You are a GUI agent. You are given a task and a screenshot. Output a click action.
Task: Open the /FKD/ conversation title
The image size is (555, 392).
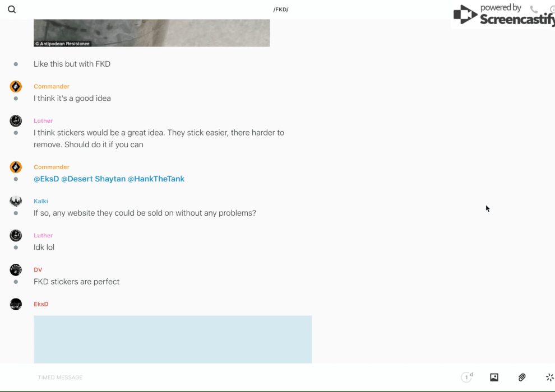(x=281, y=10)
